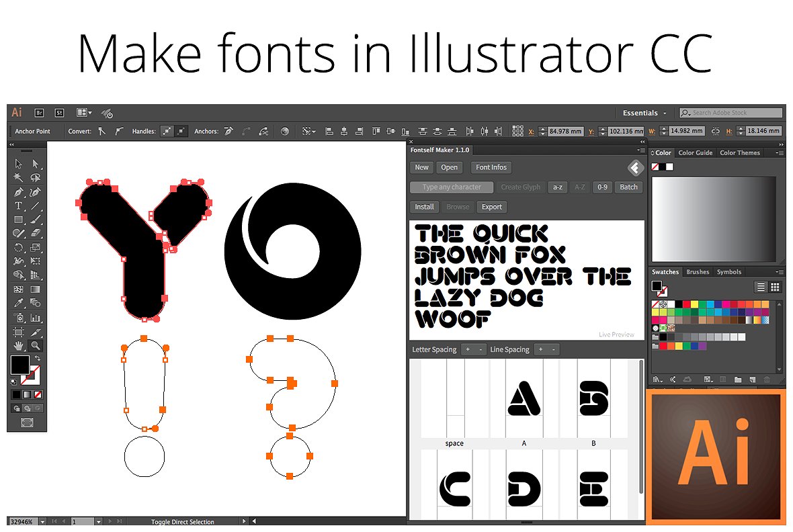Switch to the Color Guide tab
Image resolution: width=793 pixels, height=532 pixels.
point(695,152)
